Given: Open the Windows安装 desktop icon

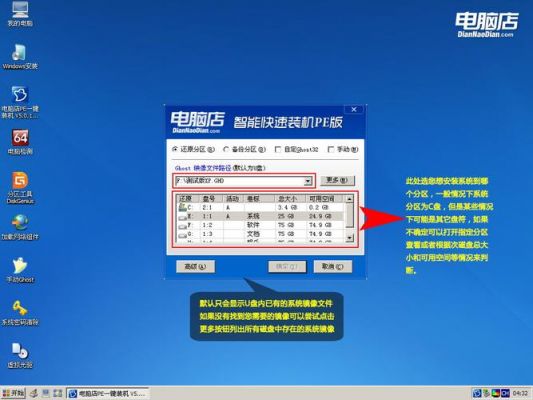Looking at the screenshot, I should pos(20,57).
